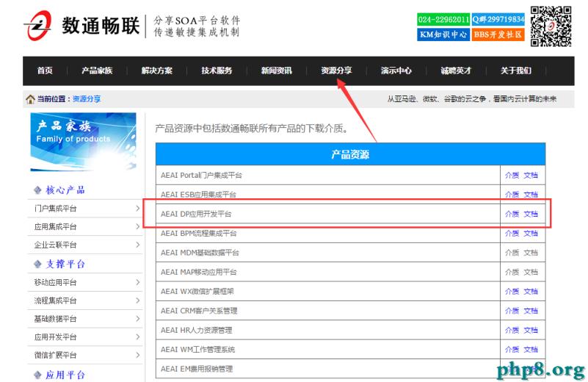Click 文档 link for AEAI CRM客户关系管理

531,311
